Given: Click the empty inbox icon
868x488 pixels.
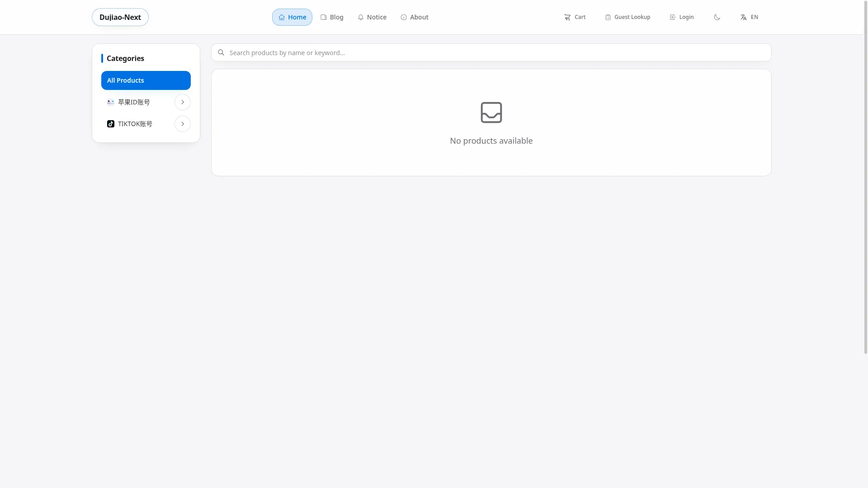Looking at the screenshot, I should 491,113.
